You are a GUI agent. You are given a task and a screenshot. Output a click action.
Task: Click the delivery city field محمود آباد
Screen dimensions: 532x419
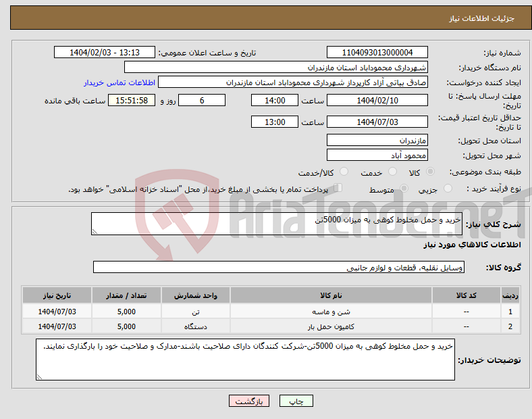(x=377, y=155)
